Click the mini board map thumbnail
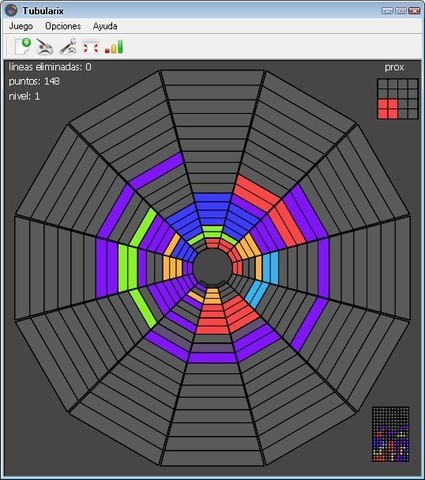 click(x=390, y=434)
